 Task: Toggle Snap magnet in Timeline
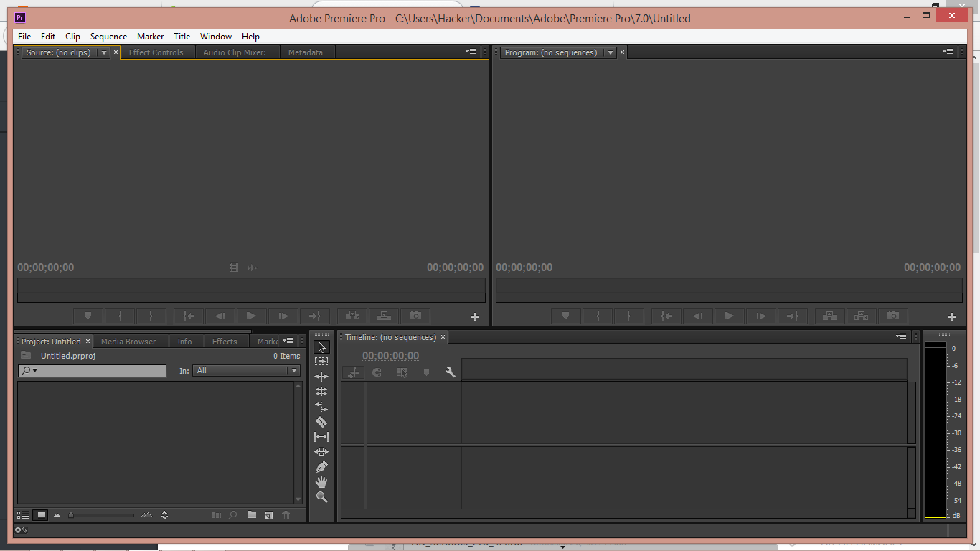[x=377, y=372]
